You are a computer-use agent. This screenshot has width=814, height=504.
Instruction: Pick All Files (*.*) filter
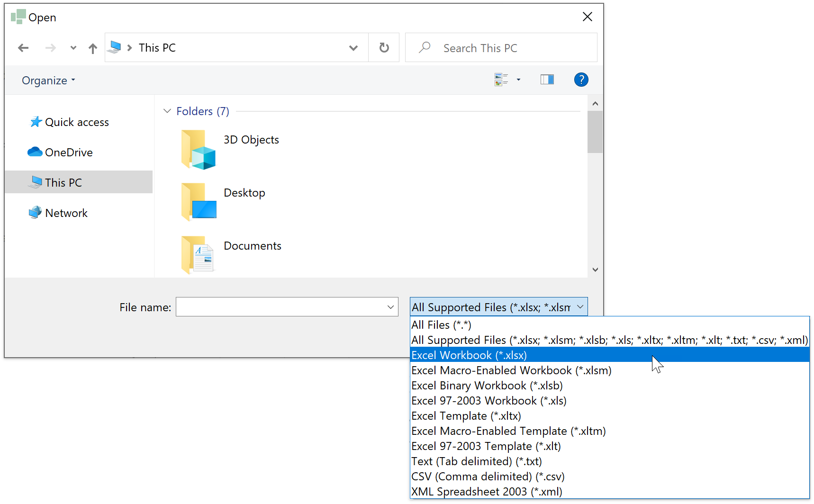[441, 325]
